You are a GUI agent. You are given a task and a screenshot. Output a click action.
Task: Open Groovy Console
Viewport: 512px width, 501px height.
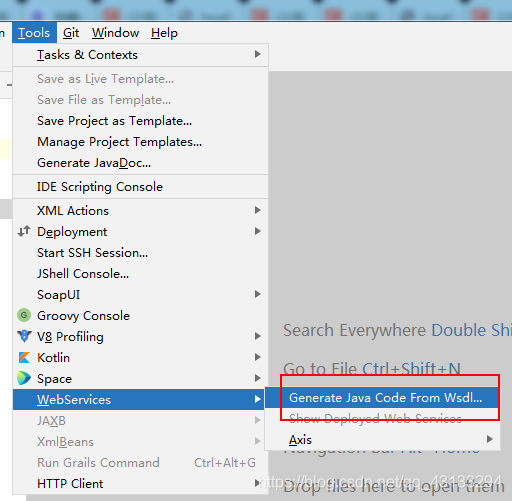[140, 315]
